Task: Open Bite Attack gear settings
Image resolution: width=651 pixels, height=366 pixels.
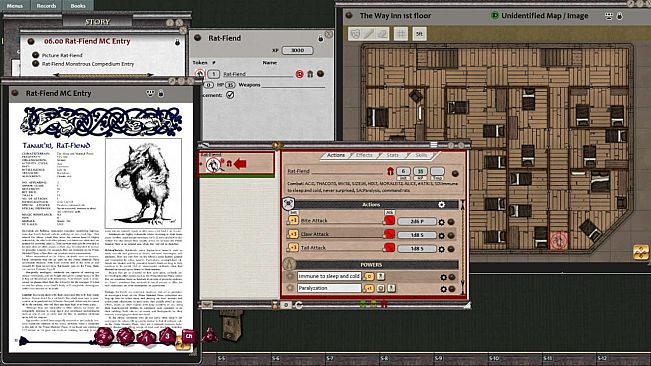Action: coord(442,222)
